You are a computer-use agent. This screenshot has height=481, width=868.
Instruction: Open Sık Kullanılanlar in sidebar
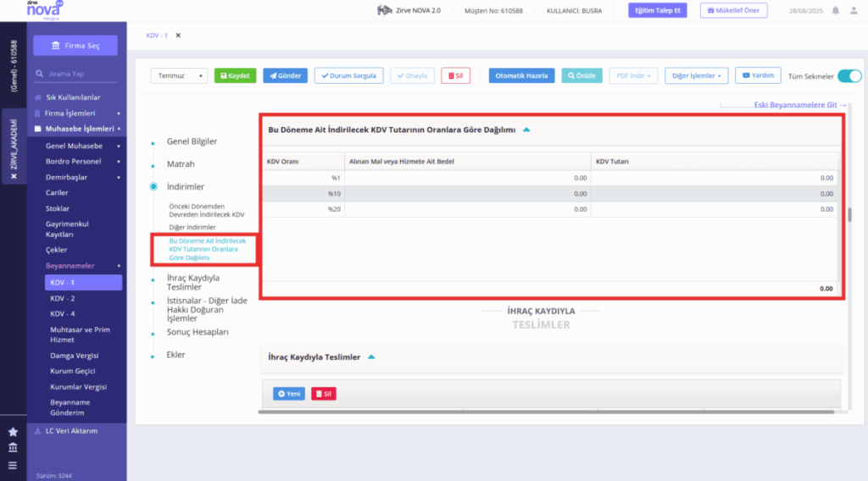pyautogui.click(x=73, y=97)
